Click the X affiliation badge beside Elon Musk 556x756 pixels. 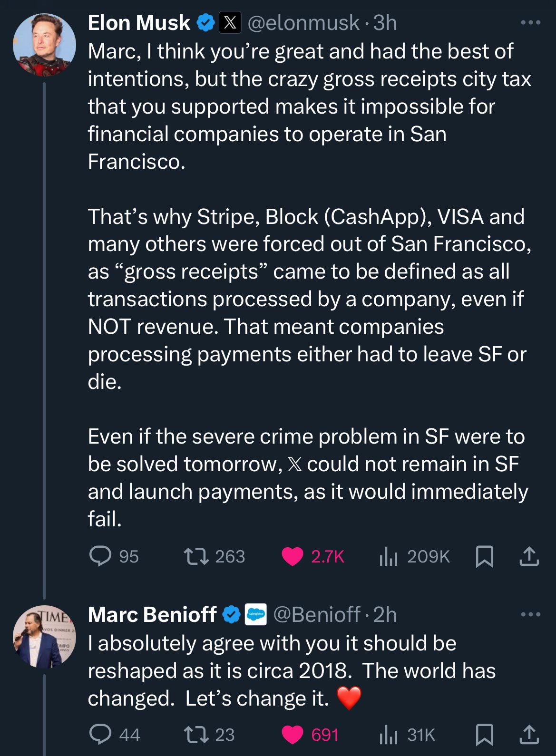pos(230,23)
